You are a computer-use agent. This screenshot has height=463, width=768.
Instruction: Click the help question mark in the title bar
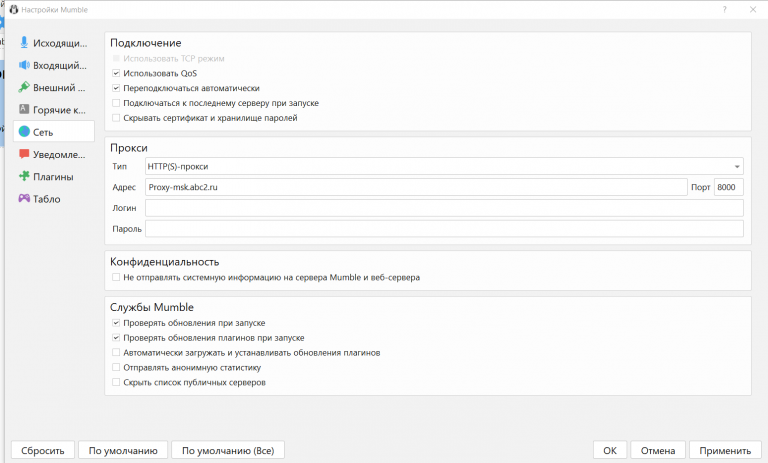[x=724, y=9]
